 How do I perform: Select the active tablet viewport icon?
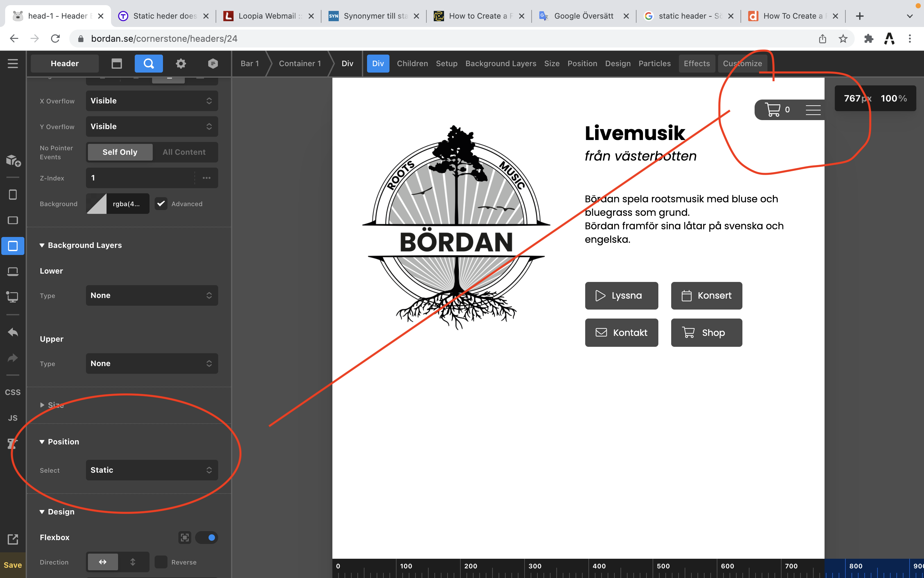pyautogui.click(x=13, y=246)
